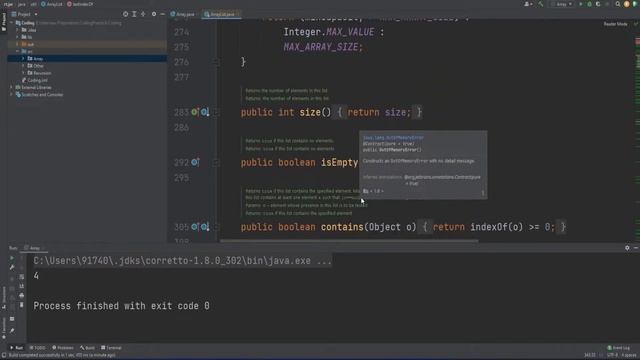The width and height of the screenshot is (640, 360).
Task: Open the Search Everywhere magnifier icon
Action: (x=618, y=4)
